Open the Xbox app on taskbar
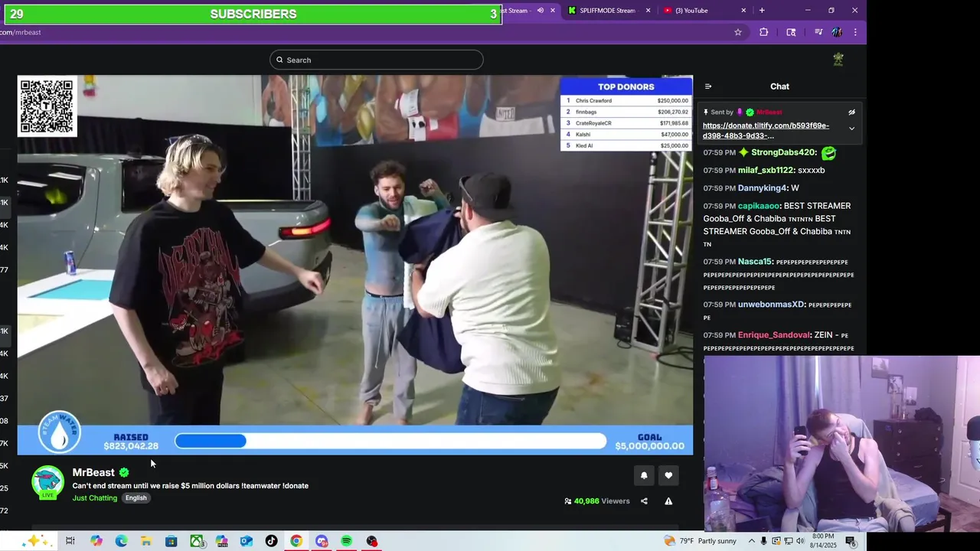Screen dimensions: 980x551 pyautogui.click(x=197, y=541)
